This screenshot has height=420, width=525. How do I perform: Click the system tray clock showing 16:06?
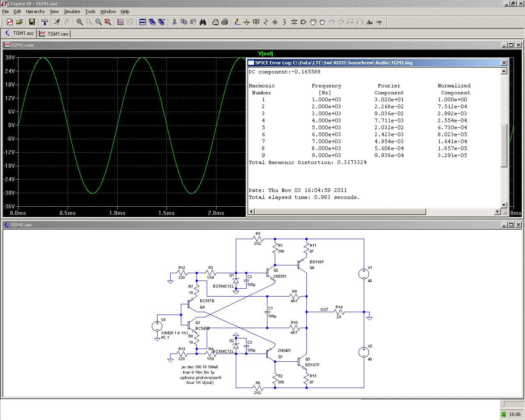click(x=515, y=414)
